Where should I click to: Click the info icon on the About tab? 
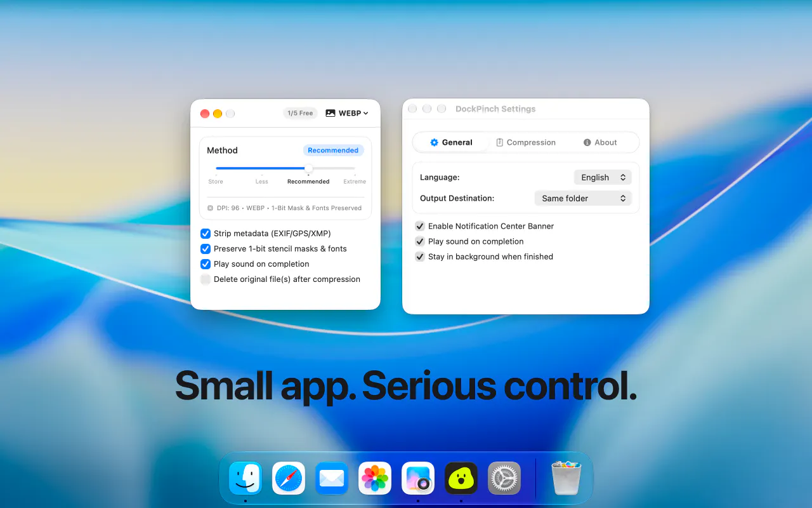[587, 142]
